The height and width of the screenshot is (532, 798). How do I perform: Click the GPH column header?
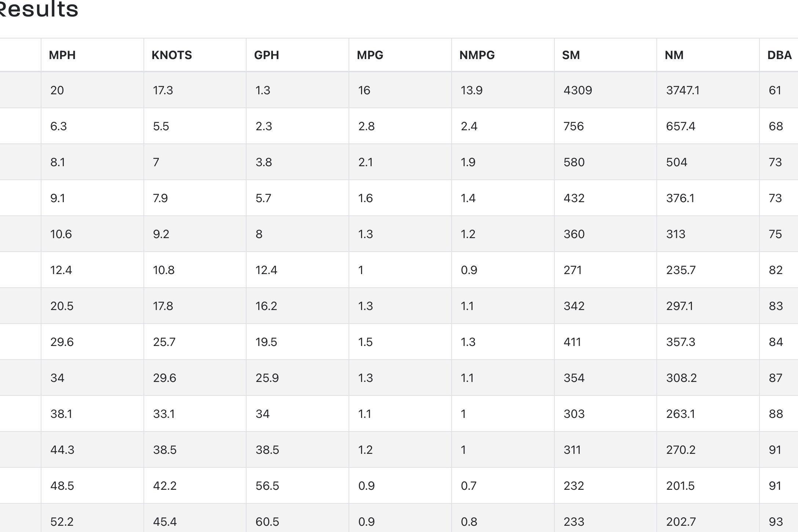(267, 55)
